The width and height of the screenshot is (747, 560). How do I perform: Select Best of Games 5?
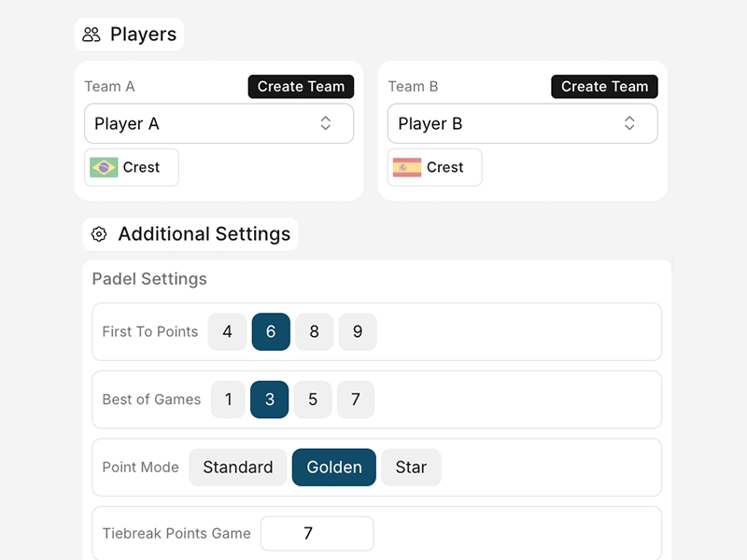[x=313, y=399]
